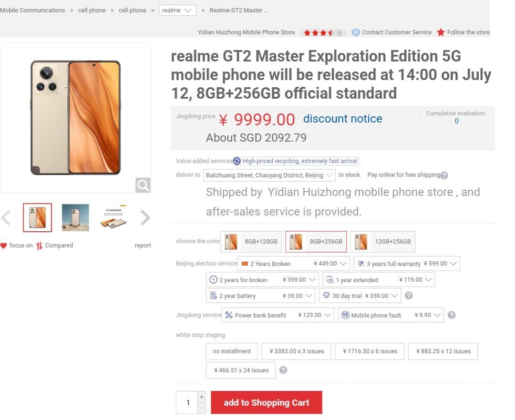Open Yidian Huizhong Mobile Phone Store link
This screenshot has width=515, height=420.
coord(246,32)
